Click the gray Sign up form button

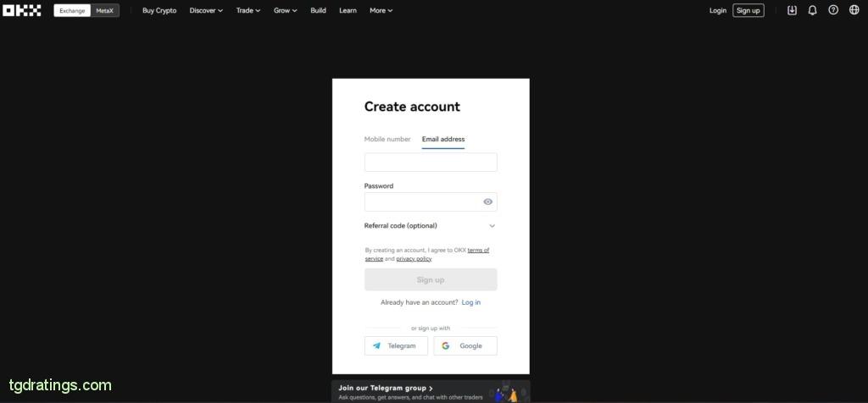430,279
